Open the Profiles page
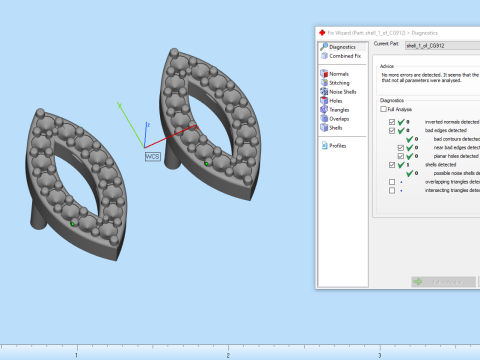This screenshot has width=480, height=360. [334, 146]
